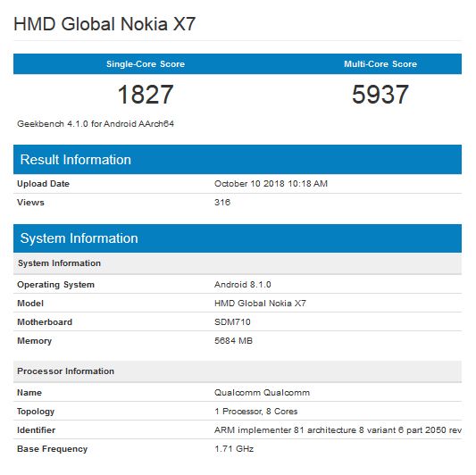This screenshot has height=475, width=476.
Task: Click the ARM implementer 81 identifier value
Action: click(338, 430)
